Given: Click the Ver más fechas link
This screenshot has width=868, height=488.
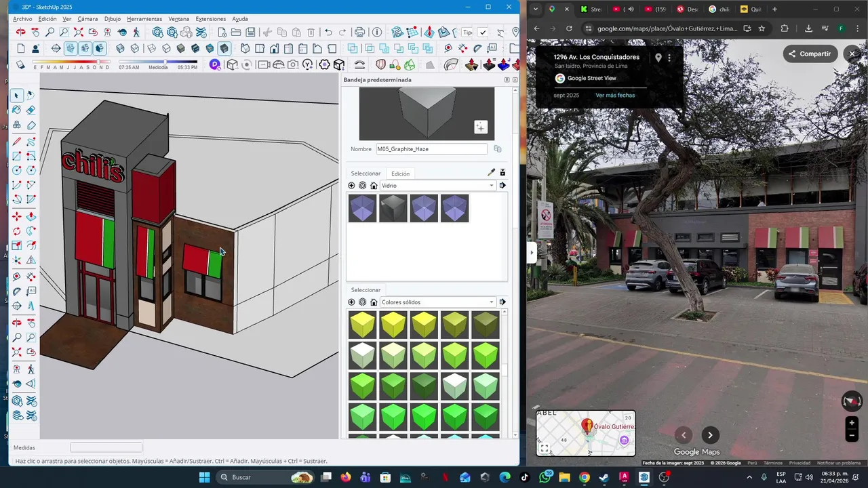Looking at the screenshot, I should coord(615,96).
